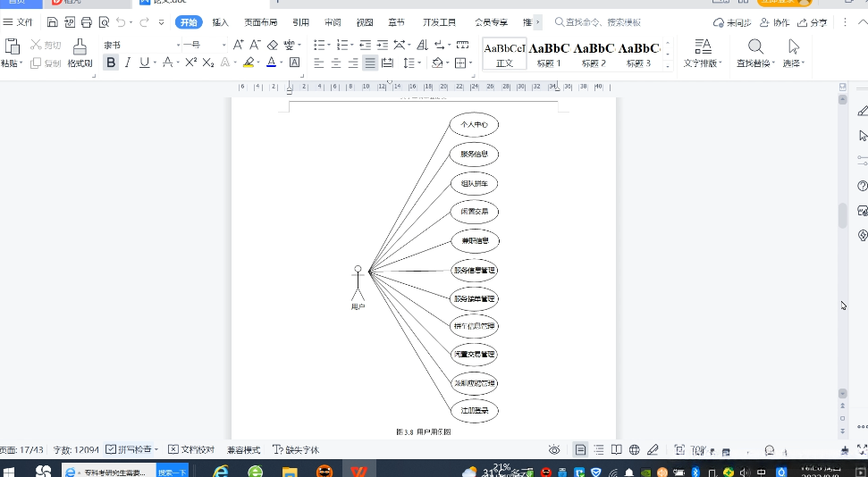Viewport: 868px width, 477px height.
Task: Decrease paragraph indent icon
Action: pos(365,45)
